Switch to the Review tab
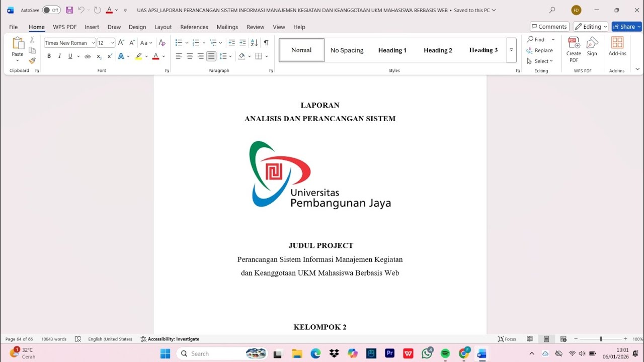Image resolution: width=644 pixels, height=362 pixels. (255, 27)
